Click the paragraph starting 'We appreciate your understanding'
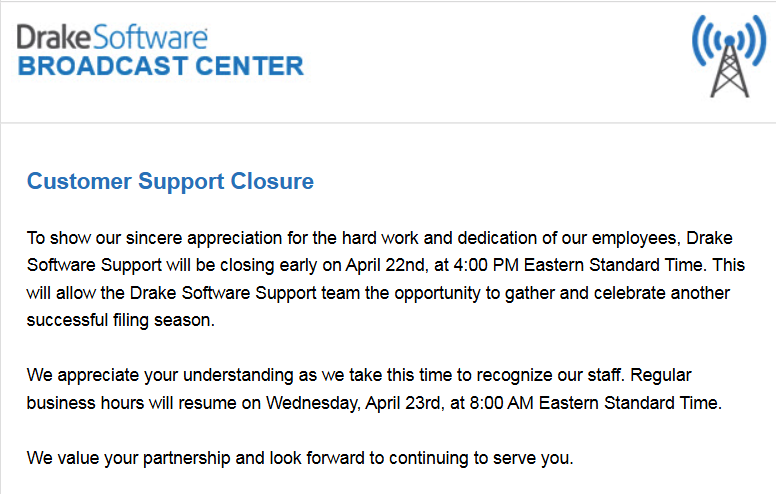The height and width of the screenshot is (494, 776). pyautogui.click(x=374, y=389)
